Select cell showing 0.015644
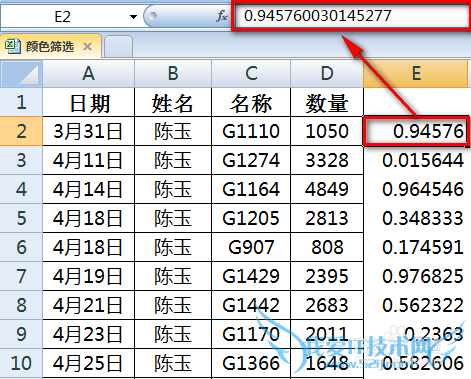The image size is (471, 379). (416, 160)
